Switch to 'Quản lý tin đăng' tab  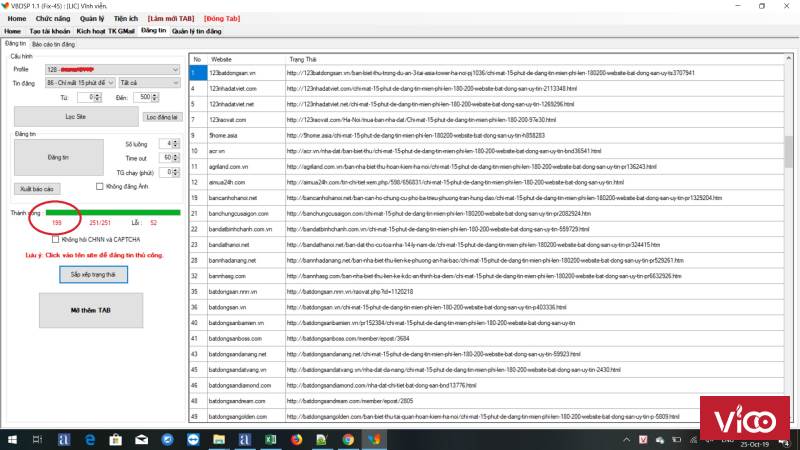tap(196, 31)
